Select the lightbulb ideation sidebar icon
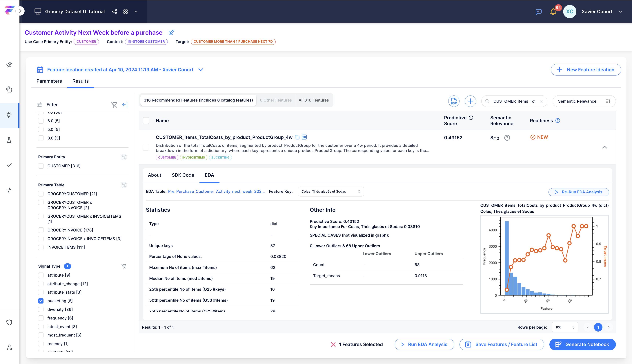Image resolution: width=632 pixels, height=364 pixels. point(9,115)
